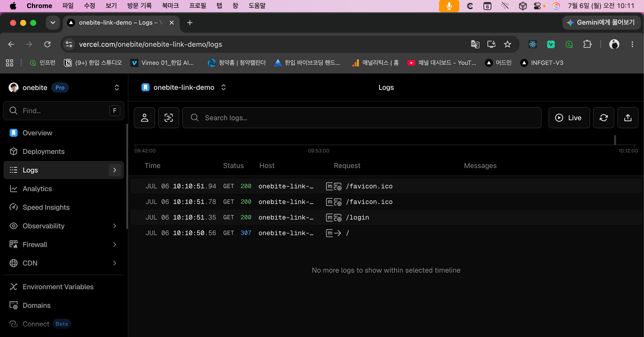Open the Chrome extensions puzzle icon

tap(587, 44)
